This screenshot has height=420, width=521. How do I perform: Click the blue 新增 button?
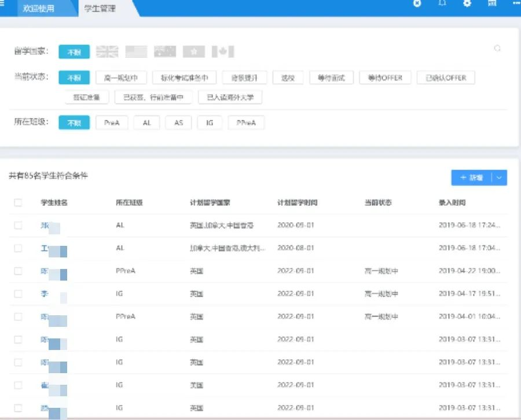[x=471, y=178]
